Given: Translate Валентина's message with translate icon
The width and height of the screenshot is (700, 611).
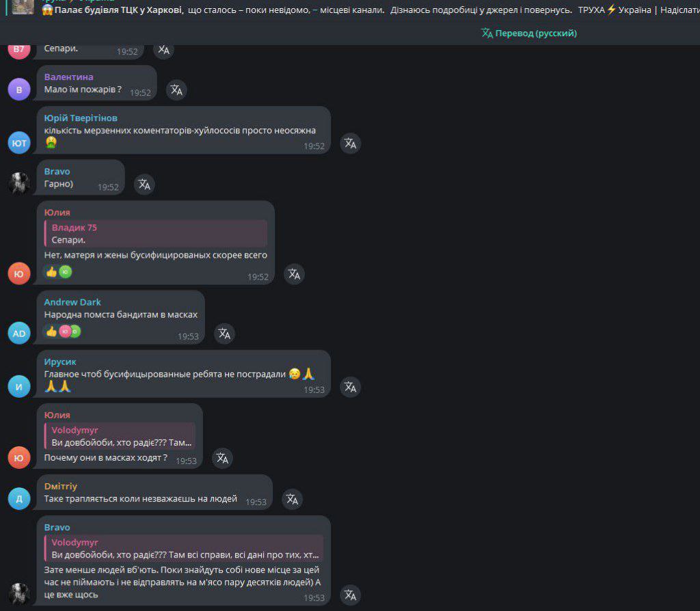Looking at the screenshot, I should coord(176,90).
